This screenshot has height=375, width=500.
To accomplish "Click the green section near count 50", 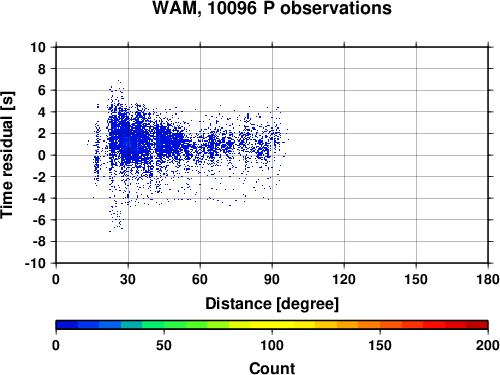I will pyautogui.click(x=164, y=325).
